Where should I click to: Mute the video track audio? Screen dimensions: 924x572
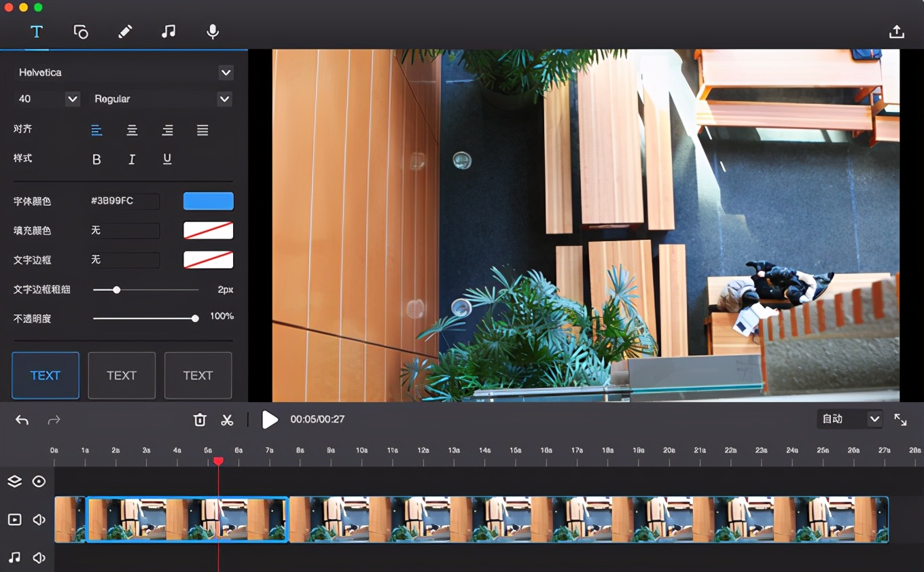click(x=39, y=520)
